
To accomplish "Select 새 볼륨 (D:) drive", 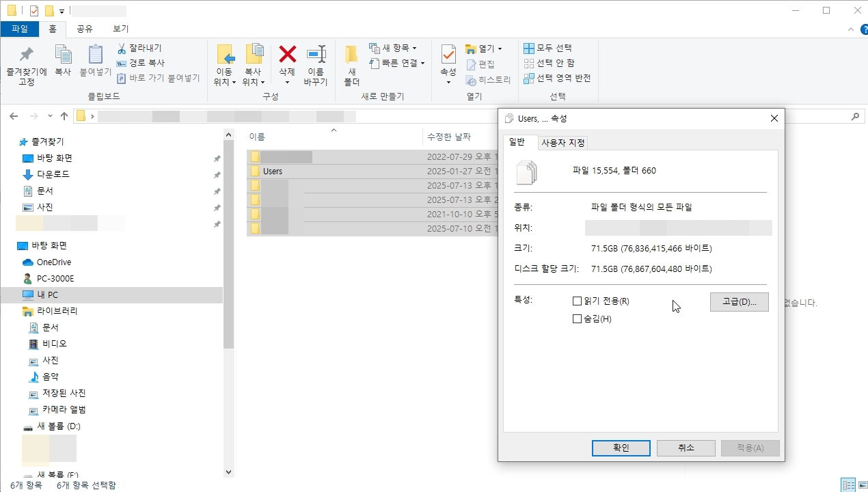I will pos(59,426).
